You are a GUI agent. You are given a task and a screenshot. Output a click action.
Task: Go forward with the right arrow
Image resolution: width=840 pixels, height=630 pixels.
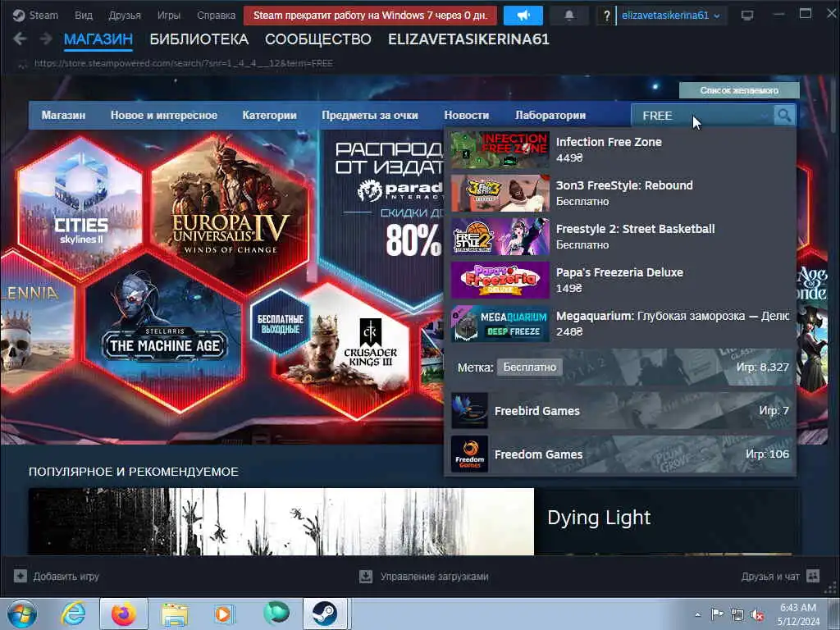click(46, 39)
